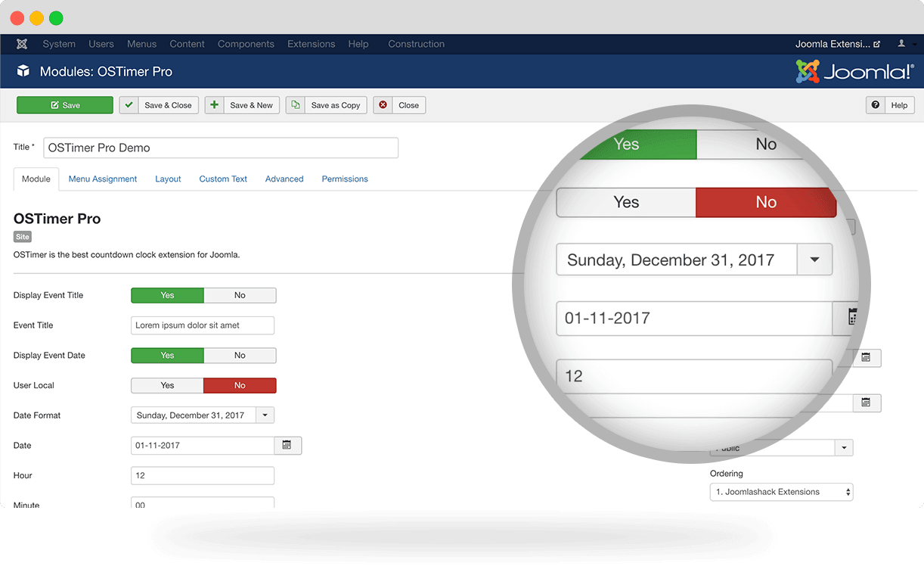This screenshot has height=566, width=924.
Task: Click the Hour field showing 12
Action: (203, 475)
